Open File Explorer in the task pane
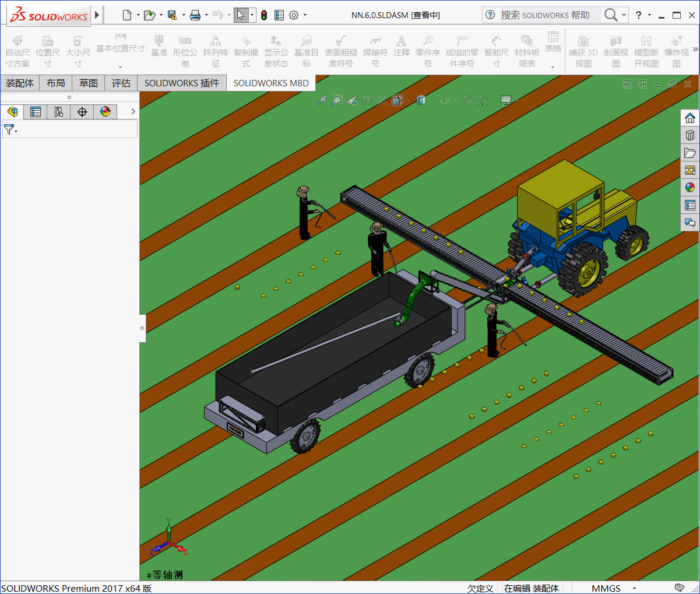Image resolution: width=700 pixels, height=594 pixels. pos(690,153)
